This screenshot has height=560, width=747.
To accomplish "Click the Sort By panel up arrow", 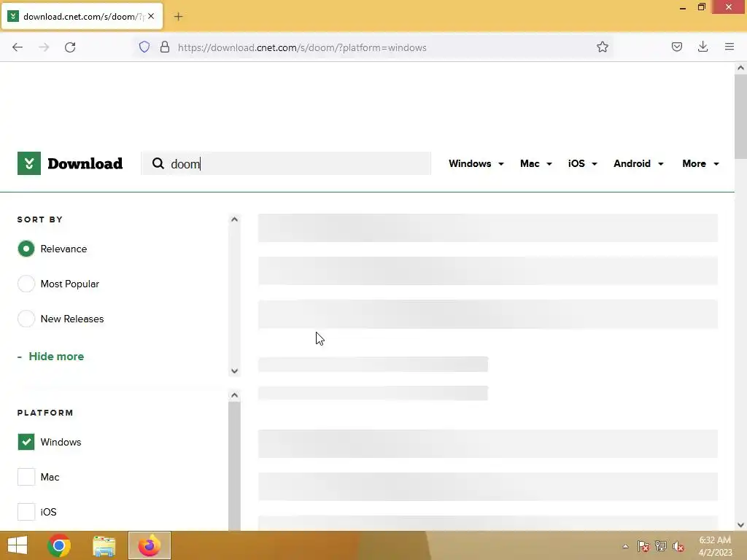I will tap(234, 219).
